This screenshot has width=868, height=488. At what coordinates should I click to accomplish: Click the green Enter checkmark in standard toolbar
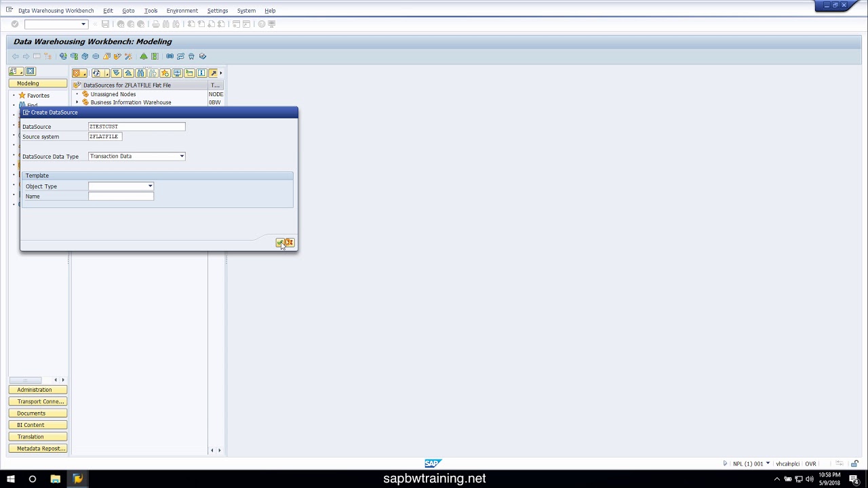click(x=14, y=24)
